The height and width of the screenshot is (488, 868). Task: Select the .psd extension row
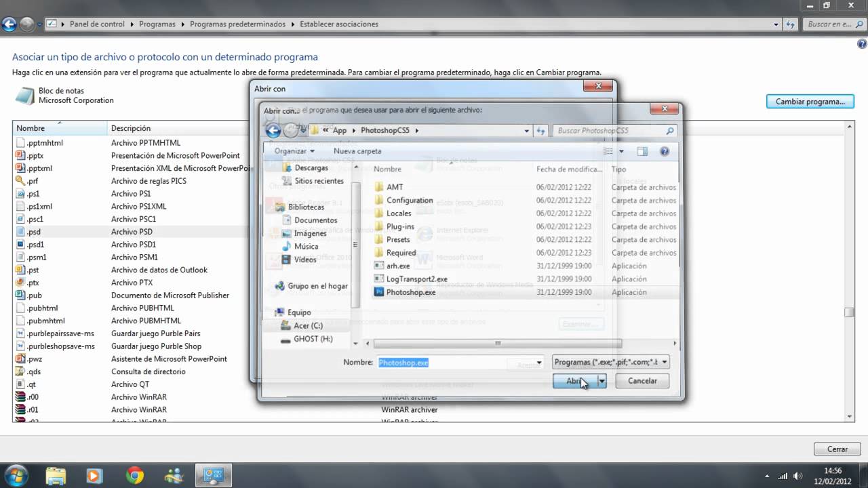(131, 232)
